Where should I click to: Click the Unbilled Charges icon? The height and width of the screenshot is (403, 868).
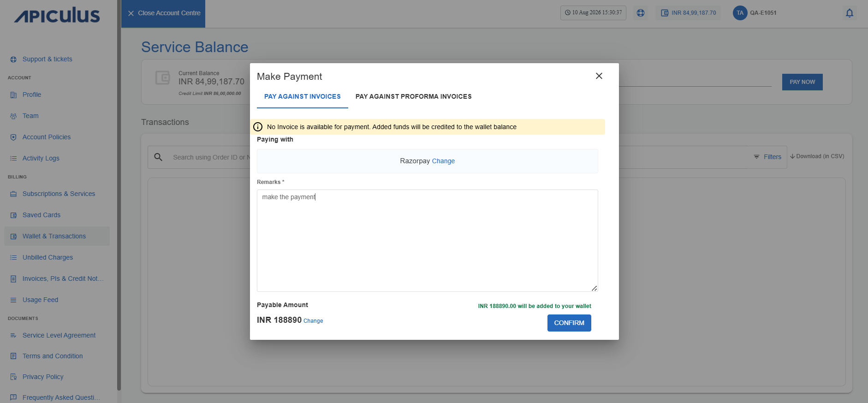13,258
